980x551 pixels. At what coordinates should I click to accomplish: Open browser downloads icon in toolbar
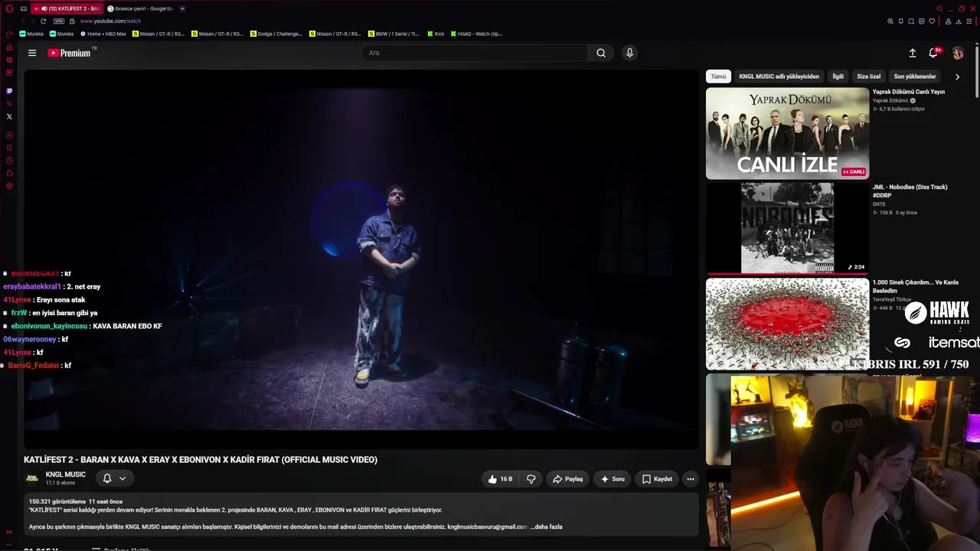pyautogui.click(x=959, y=21)
